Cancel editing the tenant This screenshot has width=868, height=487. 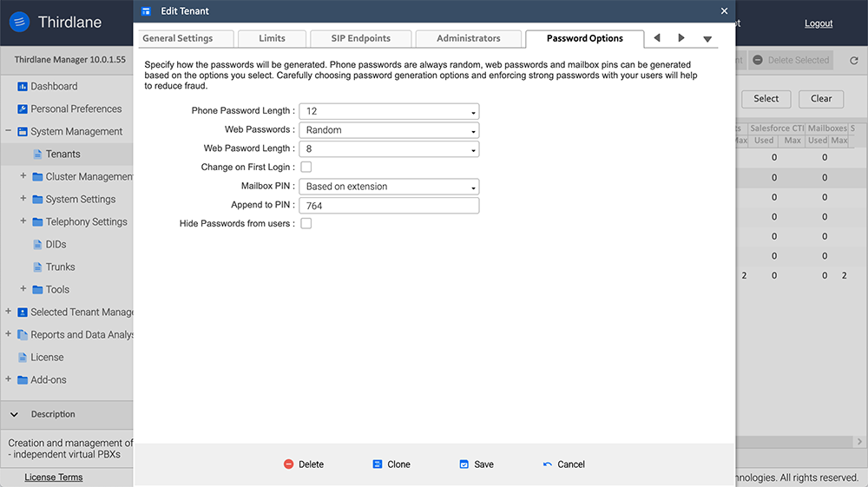pos(563,464)
